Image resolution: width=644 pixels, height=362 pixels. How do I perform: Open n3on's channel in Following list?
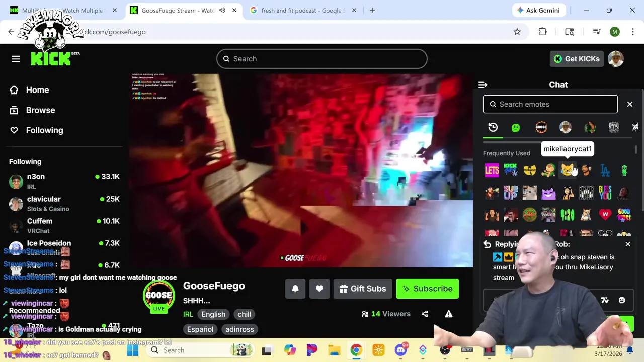[x=64, y=182]
